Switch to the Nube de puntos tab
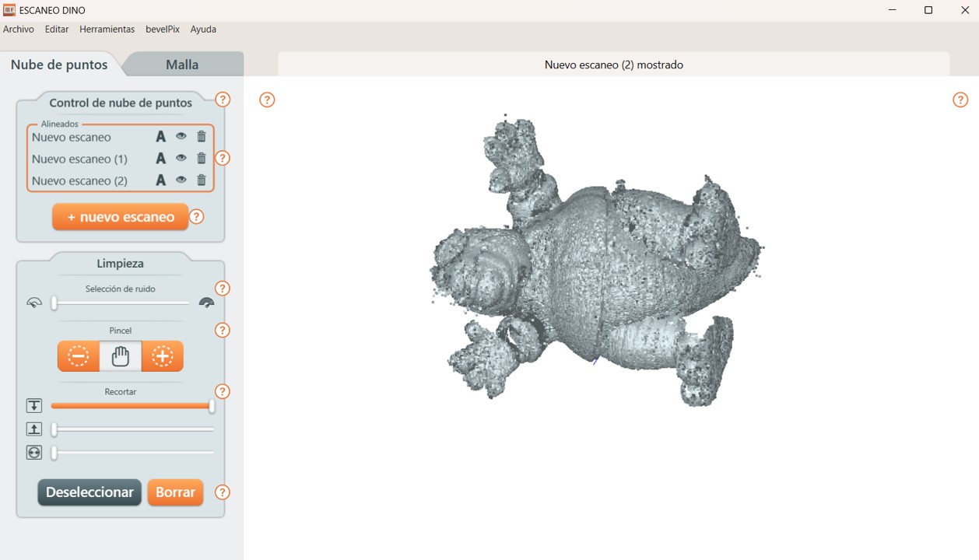979x560 pixels. pos(59,65)
